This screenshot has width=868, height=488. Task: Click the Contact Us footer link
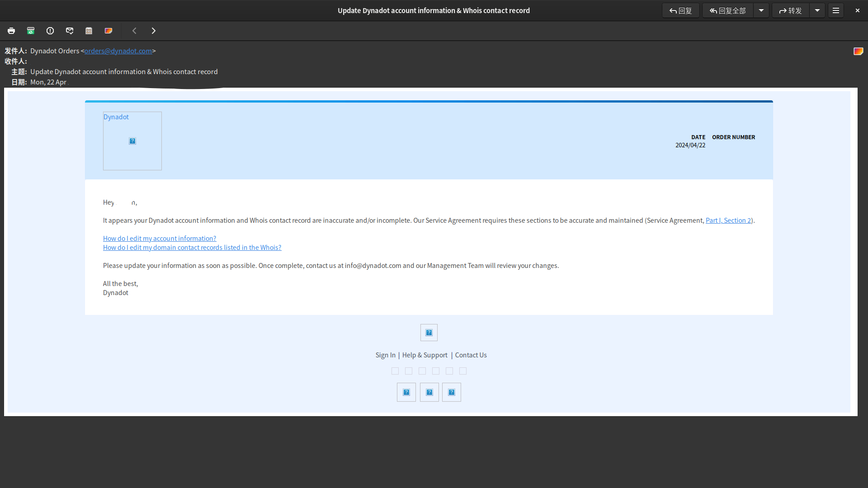(471, 355)
